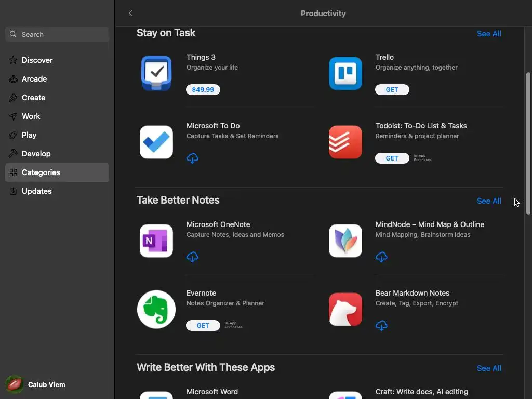The height and width of the screenshot is (399, 532).
Task: Click the 'Reminders & project planner' subtitle
Action: click(417, 136)
